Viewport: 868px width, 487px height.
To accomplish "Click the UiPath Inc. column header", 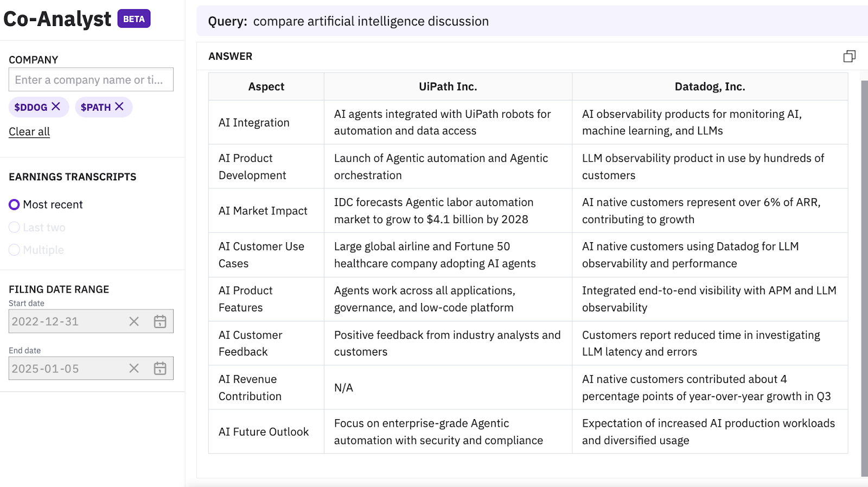I will (448, 87).
